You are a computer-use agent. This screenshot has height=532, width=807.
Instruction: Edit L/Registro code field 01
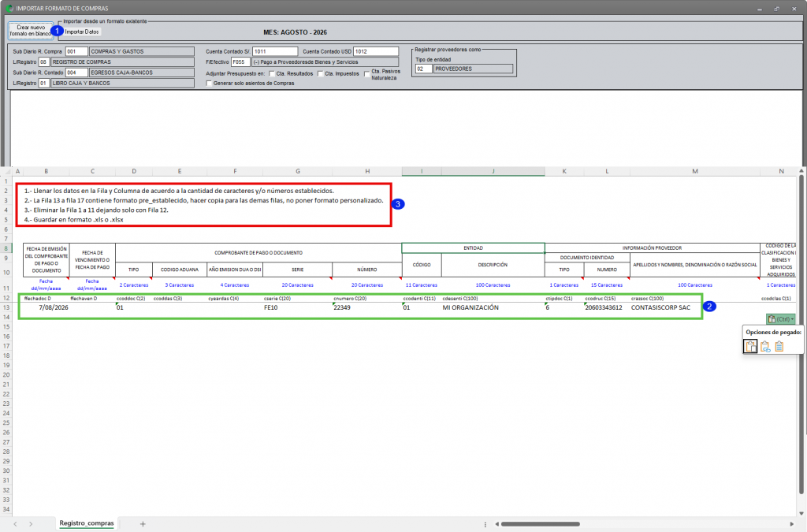pyautogui.click(x=44, y=83)
